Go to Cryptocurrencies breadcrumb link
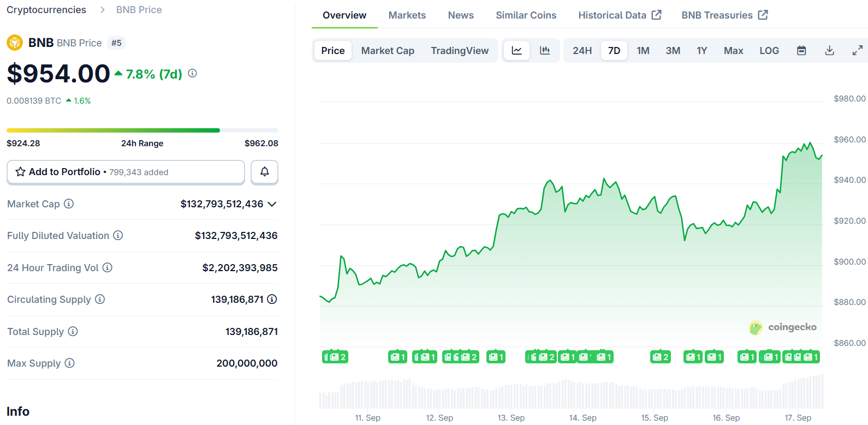Screen dimensions: 868x425 coord(46,10)
